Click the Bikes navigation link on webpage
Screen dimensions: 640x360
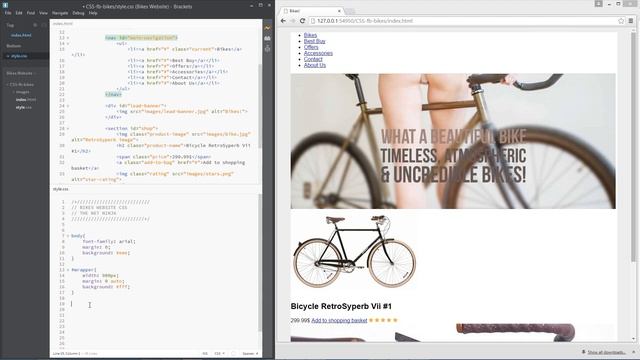pos(310,35)
